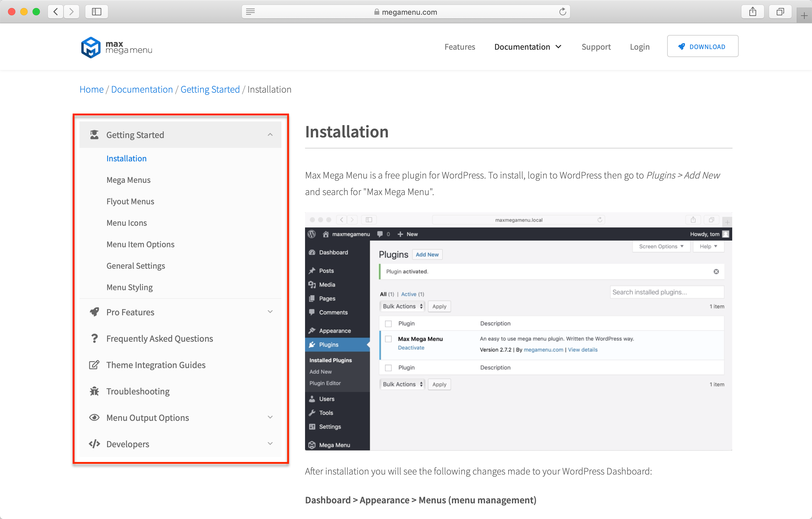This screenshot has width=812, height=519.
Task: Click the Active filter link
Action: pyautogui.click(x=408, y=294)
